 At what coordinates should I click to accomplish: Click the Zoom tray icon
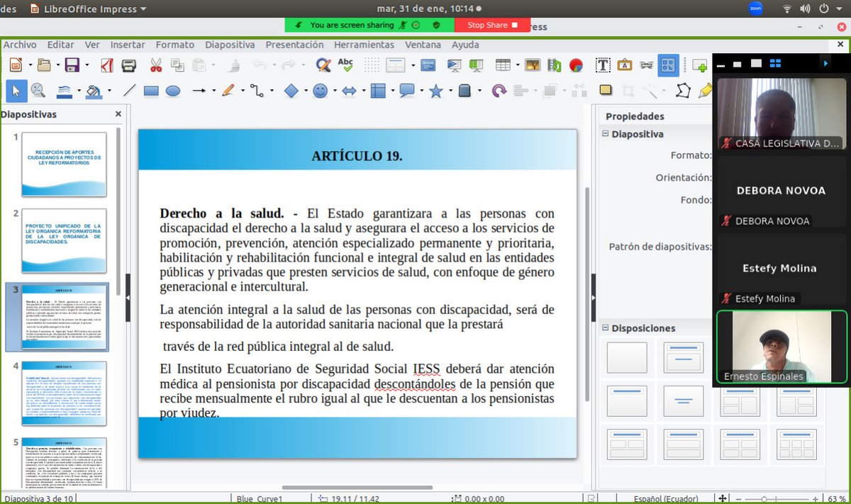tap(755, 9)
